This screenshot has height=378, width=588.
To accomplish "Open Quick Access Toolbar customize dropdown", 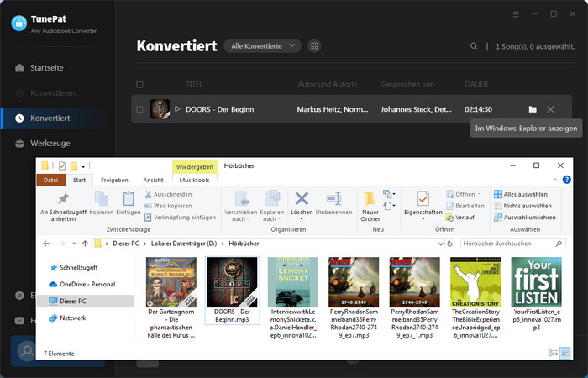I will pyautogui.click(x=83, y=166).
